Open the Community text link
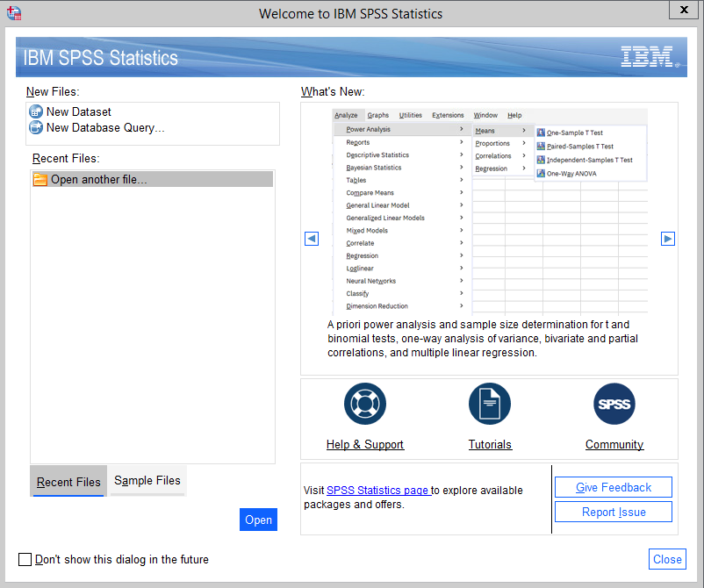This screenshot has height=588, width=704. 614,444
